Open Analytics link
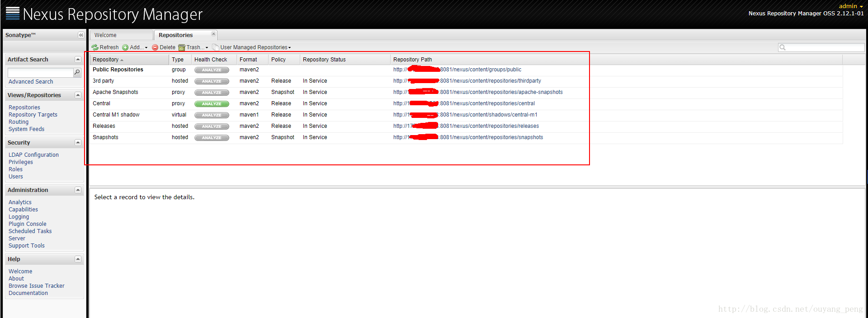 tap(20, 202)
